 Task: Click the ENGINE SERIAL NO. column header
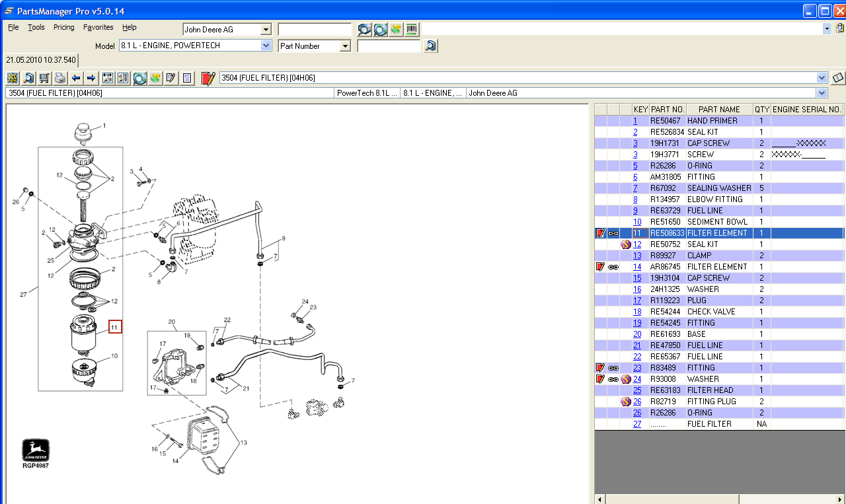pyautogui.click(x=807, y=110)
